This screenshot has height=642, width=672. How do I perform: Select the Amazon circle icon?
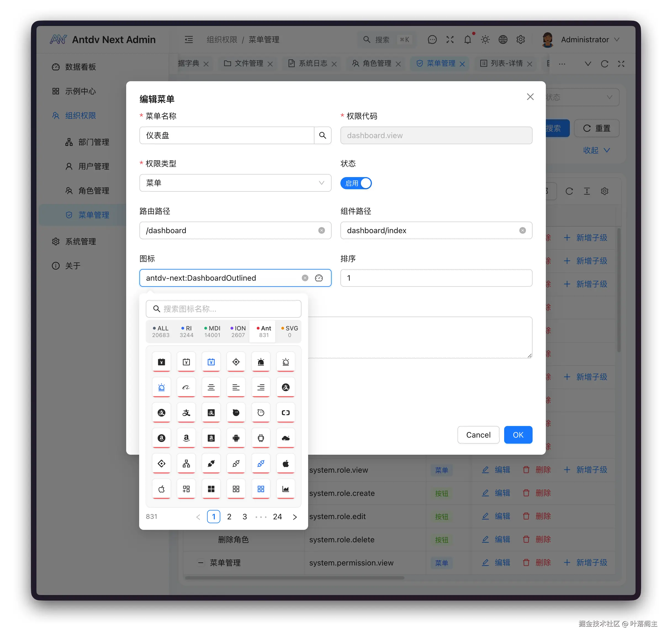(162, 438)
